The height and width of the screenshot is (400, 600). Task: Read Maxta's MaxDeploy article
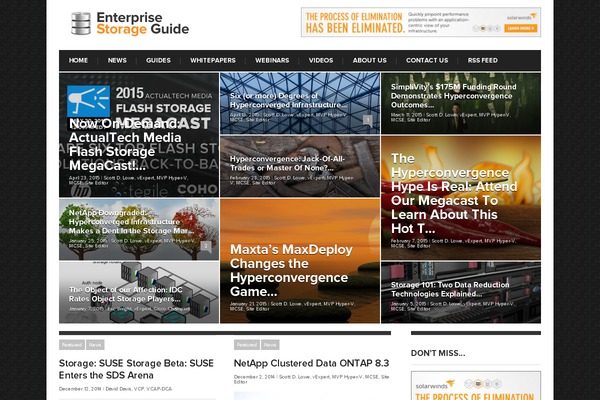point(300,261)
